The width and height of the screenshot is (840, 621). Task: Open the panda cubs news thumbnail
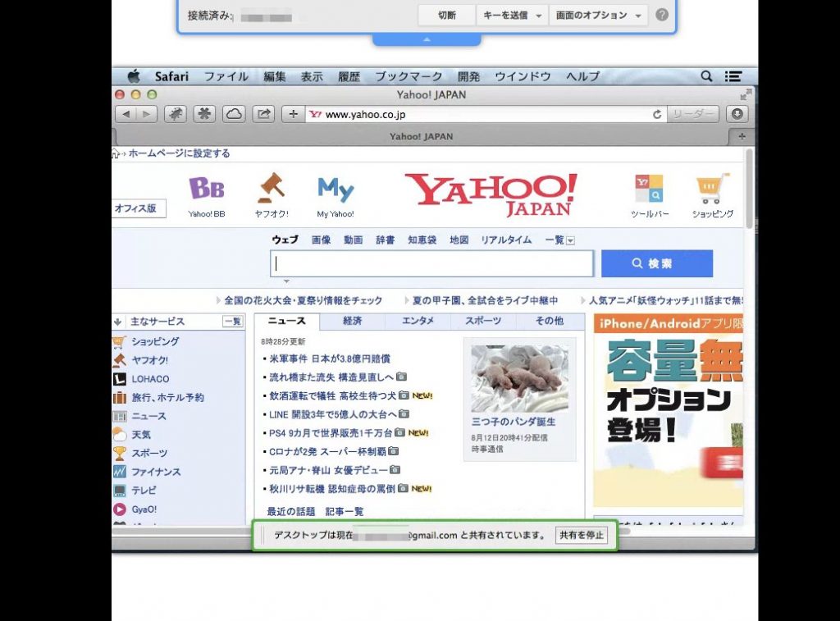point(519,379)
